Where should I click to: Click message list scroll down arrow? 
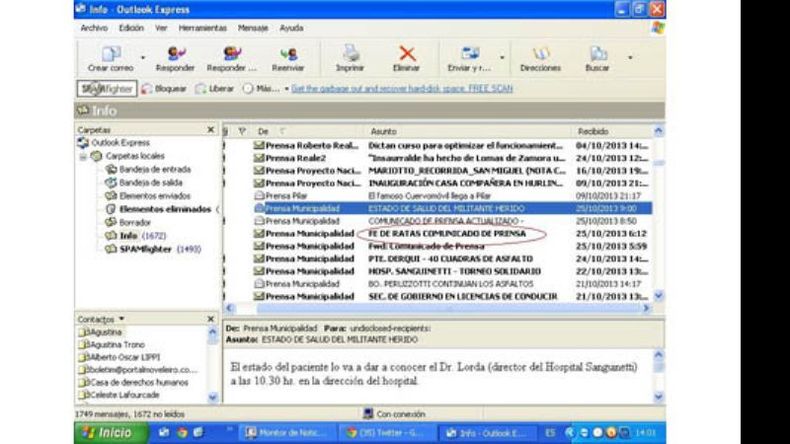point(659,296)
